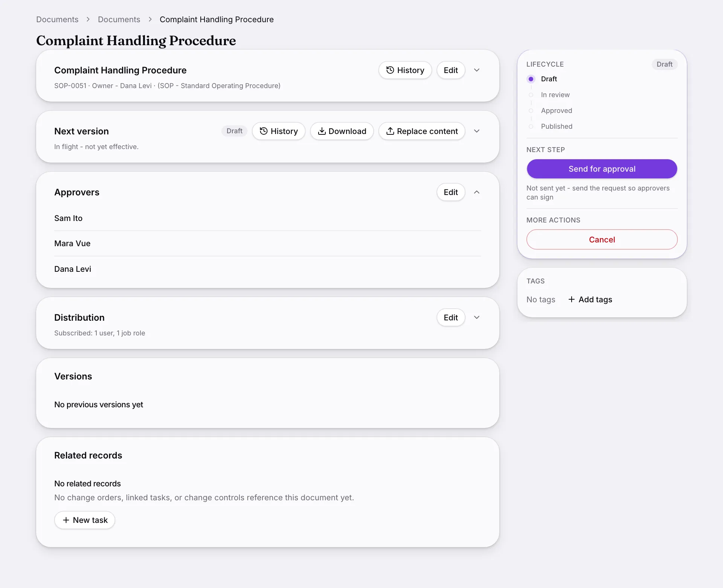Click the Draft badge beside Next version
The width and height of the screenshot is (723, 588).
(x=234, y=131)
